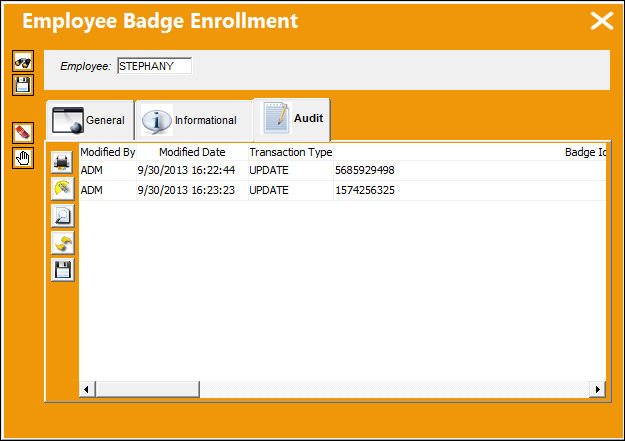Click the yellow refresh arrows icon

pyautogui.click(x=62, y=243)
